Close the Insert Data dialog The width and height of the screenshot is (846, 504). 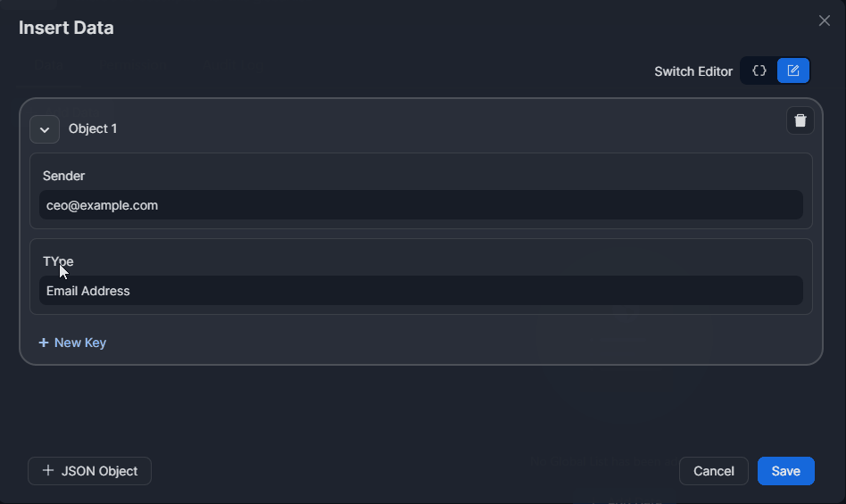coord(824,21)
